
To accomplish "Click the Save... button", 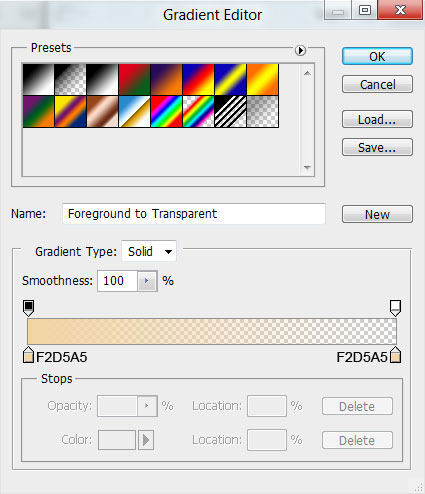I will 377,147.
